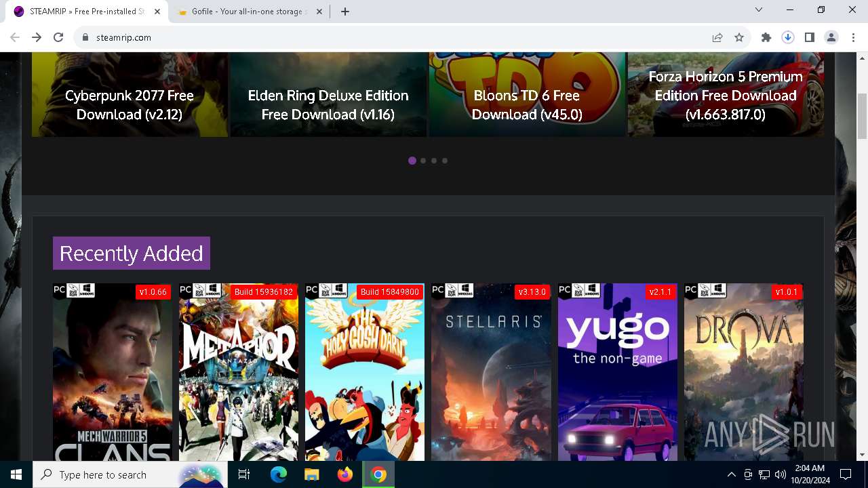Switch to the STEAMRIP tab

[87, 12]
